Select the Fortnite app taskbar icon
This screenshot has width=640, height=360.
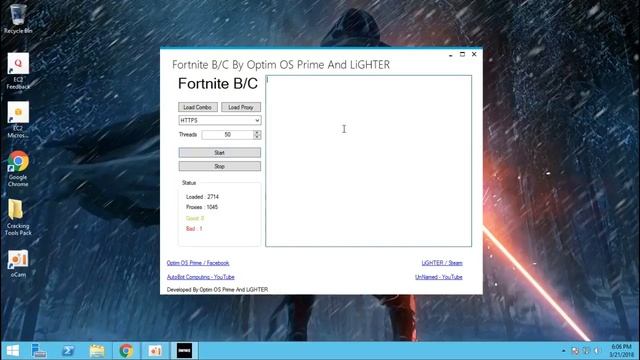tap(184, 351)
